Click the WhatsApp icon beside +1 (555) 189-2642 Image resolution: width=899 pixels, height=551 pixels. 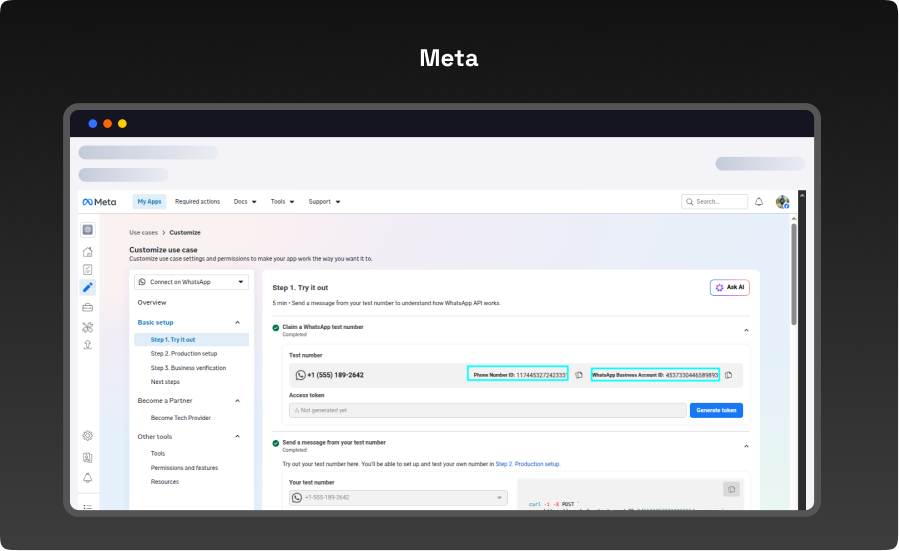tap(300, 375)
